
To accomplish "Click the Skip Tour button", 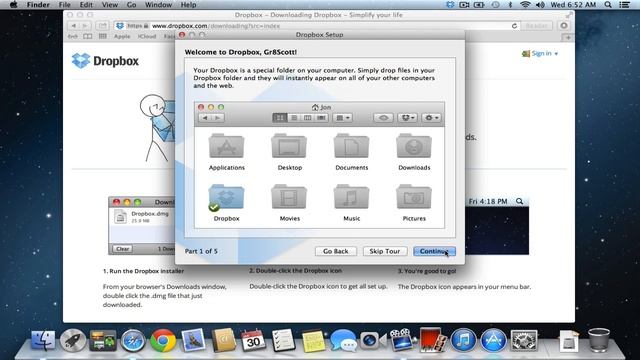I will pos(384,251).
